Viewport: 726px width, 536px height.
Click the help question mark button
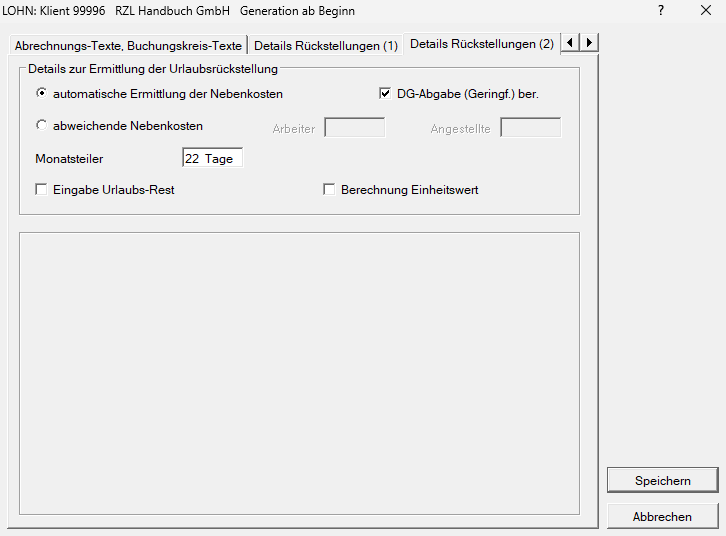661,11
